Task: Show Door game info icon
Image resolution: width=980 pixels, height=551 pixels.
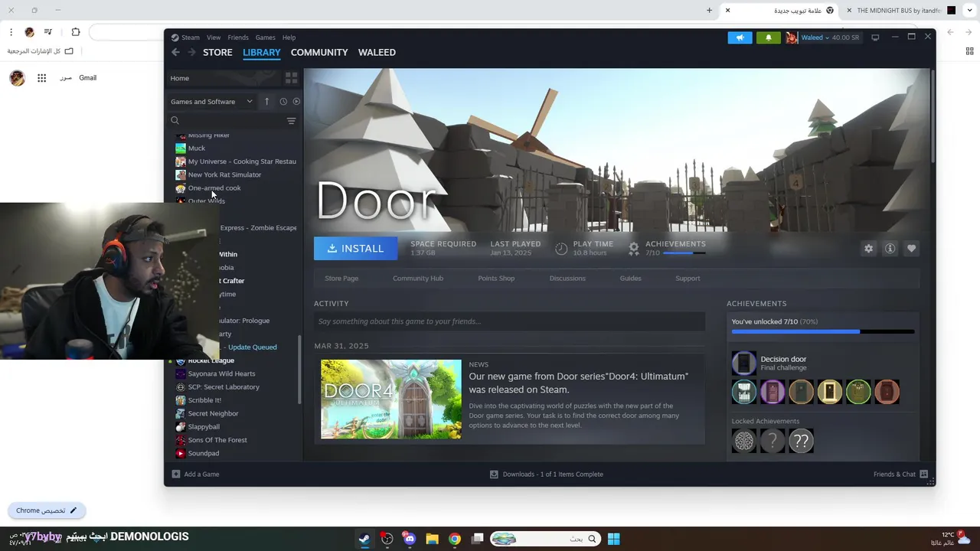Action: point(890,249)
